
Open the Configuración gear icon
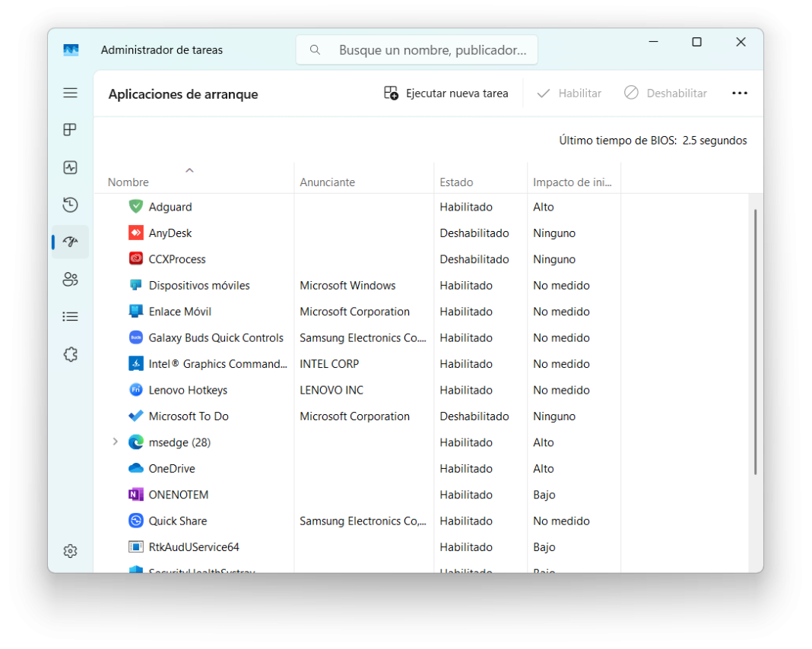70,551
